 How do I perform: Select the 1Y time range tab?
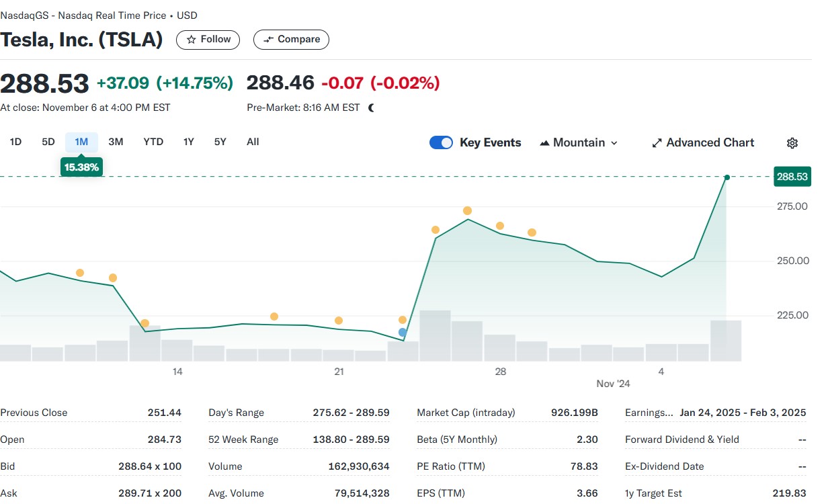click(x=189, y=142)
